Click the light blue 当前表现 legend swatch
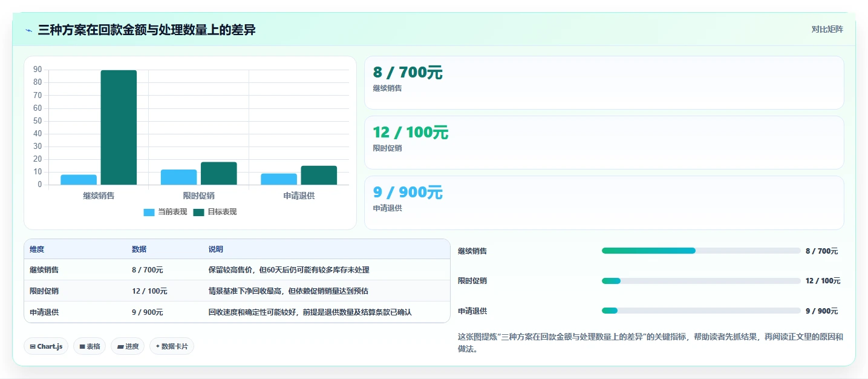 pos(149,213)
